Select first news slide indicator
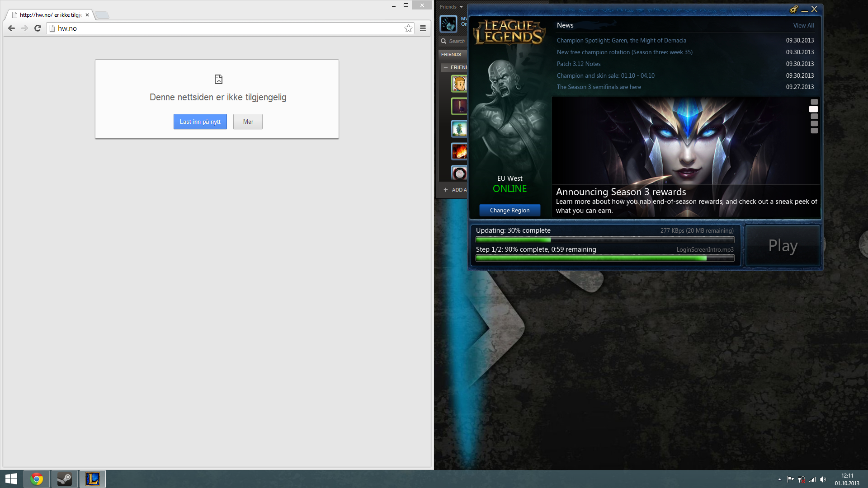This screenshot has height=488, width=868. 814,102
